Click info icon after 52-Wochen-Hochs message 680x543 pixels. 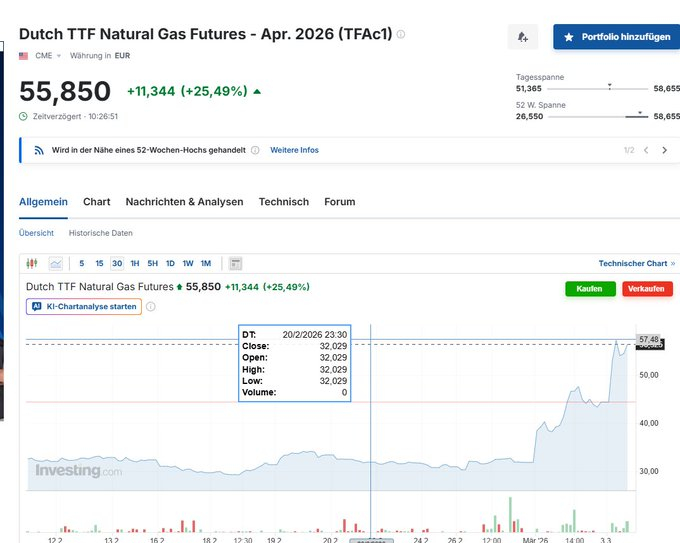click(x=255, y=151)
